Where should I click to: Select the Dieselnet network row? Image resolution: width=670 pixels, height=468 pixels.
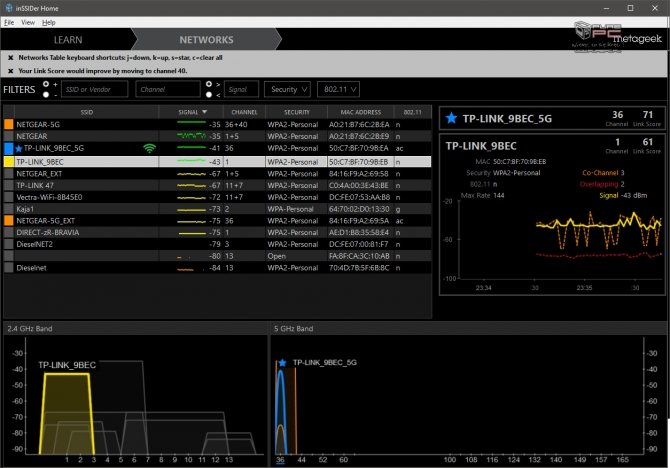tap(217, 268)
